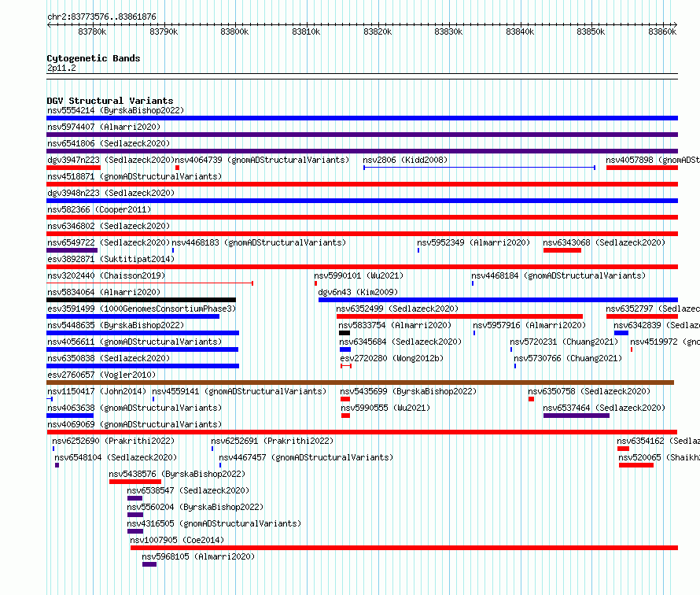Click the nsv5990101 (Wu2021) label
Image resolution: width=700 pixels, height=595 pixels.
click(x=359, y=275)
